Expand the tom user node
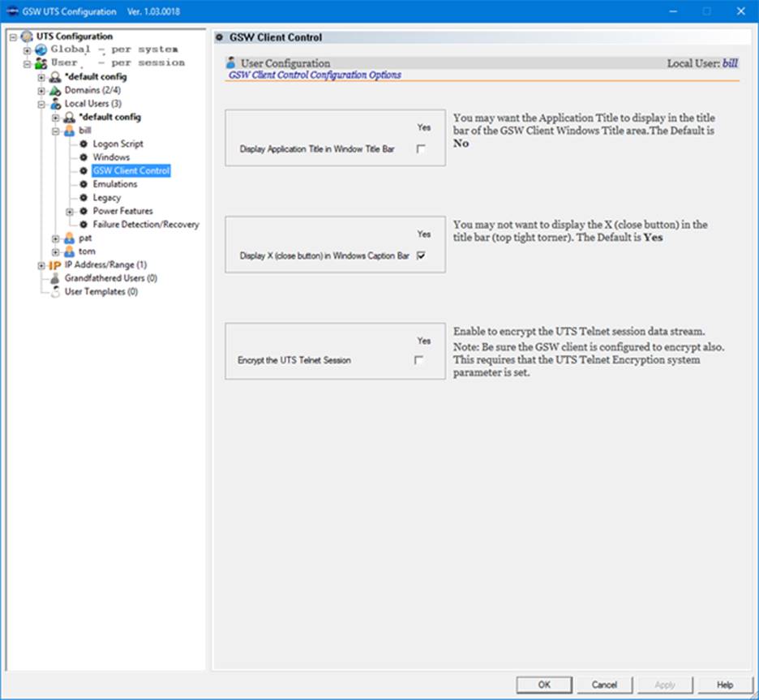The image size is (759, 700). pyautogui.click(x=56, y=252)
